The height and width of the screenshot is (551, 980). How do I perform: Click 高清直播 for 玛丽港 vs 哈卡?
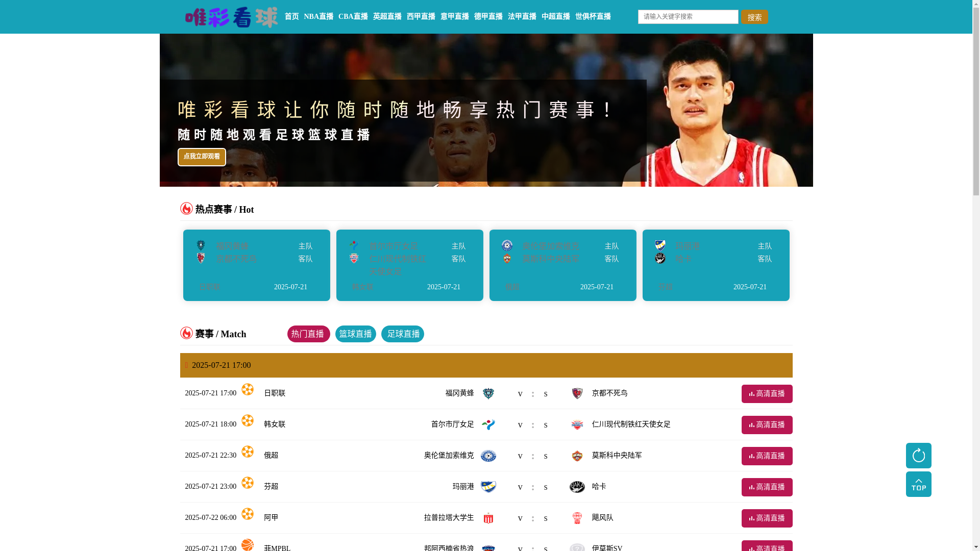click(767, 487)
